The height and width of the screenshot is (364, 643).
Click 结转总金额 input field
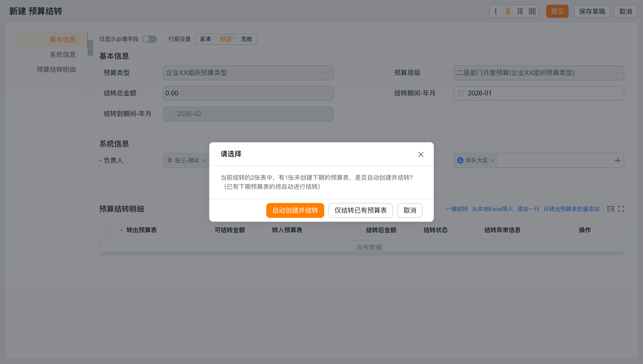(x=248, y=93)
